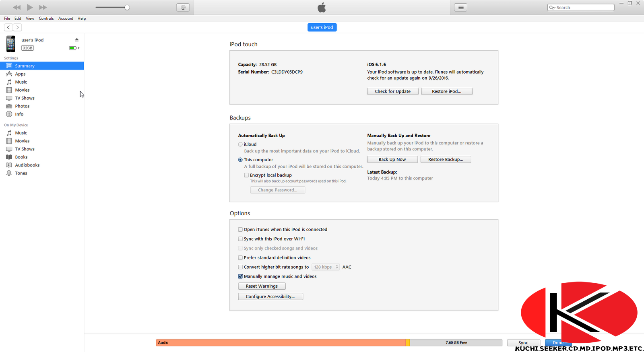Click the Check for Update button
Viewport: 644px width, 352px height.
393,91
